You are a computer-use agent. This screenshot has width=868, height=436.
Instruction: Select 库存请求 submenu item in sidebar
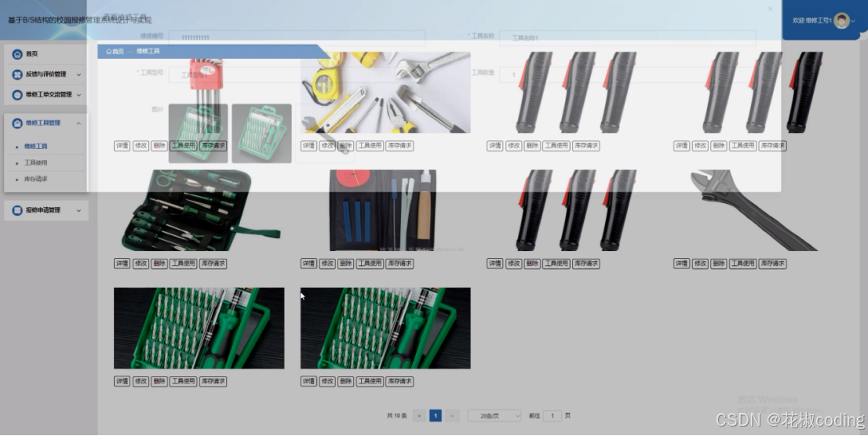(36, 179)
